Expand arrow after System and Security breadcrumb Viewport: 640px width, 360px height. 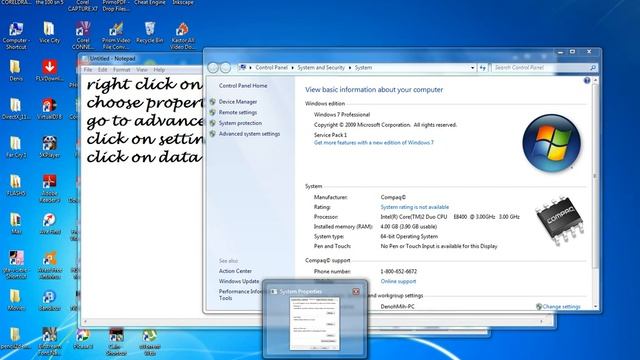pyautogui.click(x=350, y=68)
